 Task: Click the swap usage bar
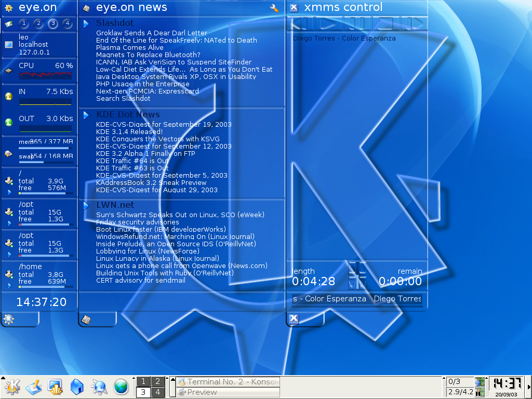46,162
